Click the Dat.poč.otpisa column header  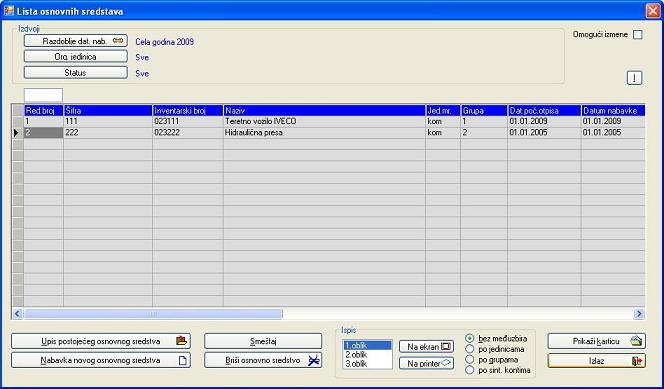coord(544,110)
